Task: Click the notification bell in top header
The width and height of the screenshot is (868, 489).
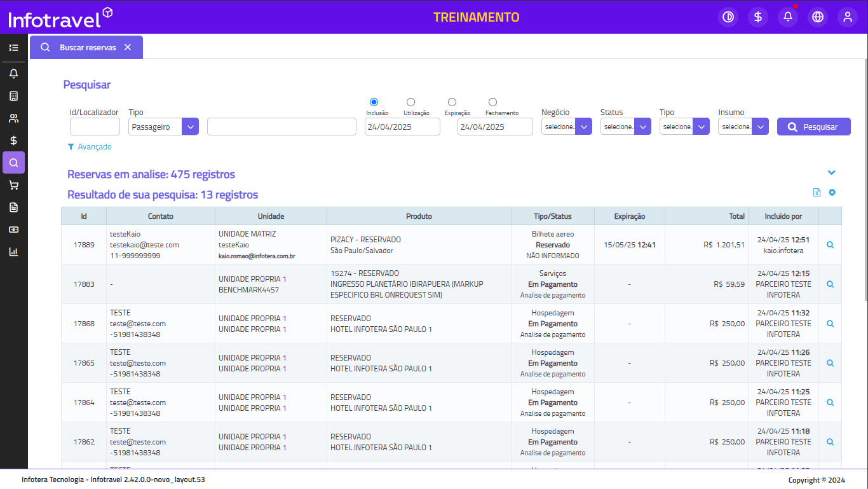Action: pos(788,17)
